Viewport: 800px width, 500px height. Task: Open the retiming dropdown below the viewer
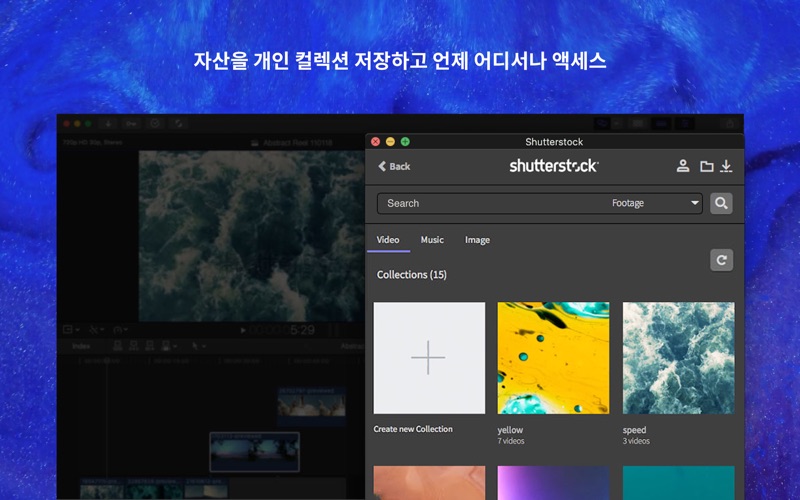[120, 330]
